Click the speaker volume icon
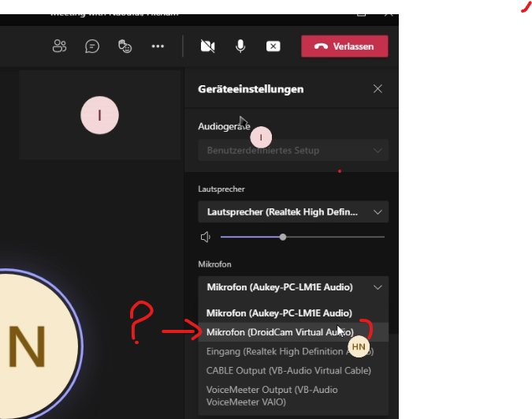Screen dimensions: 532x419 (x=206, y=237)
